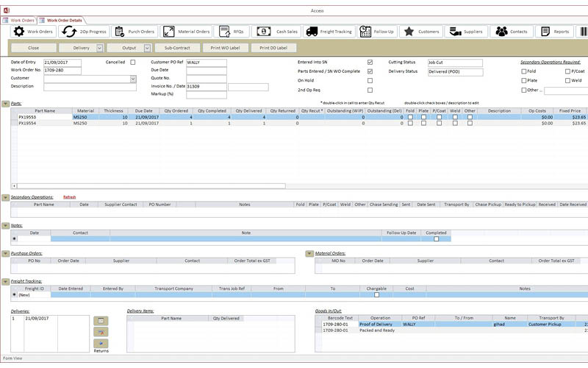This screenshot has width=588, height=368.
Task: Enable the Fold secondary operation checkbox
Action: [524, 71]
